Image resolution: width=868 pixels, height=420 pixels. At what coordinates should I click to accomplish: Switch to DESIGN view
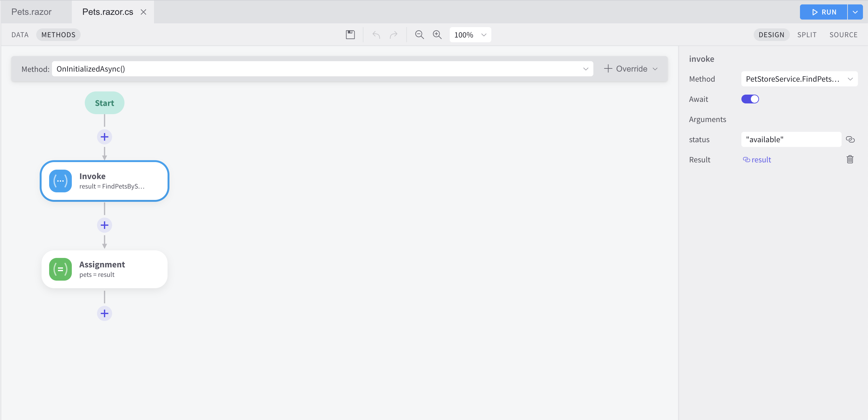pos(771,35)
